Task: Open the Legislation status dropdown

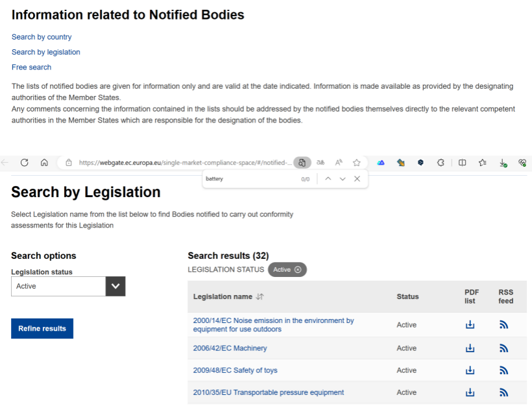Action: pos(115,286)
